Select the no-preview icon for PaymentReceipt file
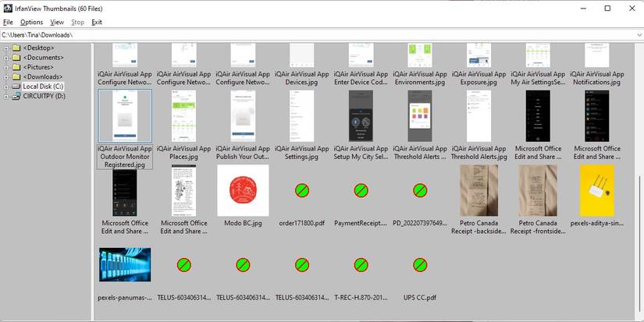Viewport: 644px width, 322px height. coord(361,191)
